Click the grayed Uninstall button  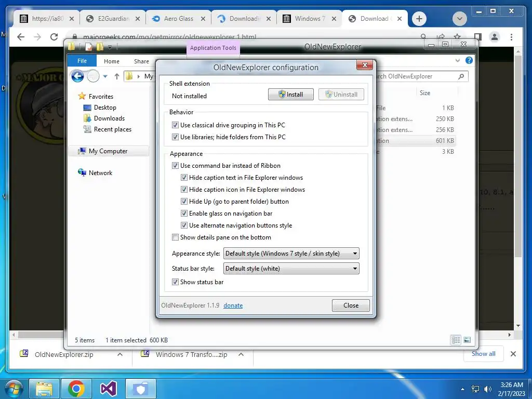(x=341, y=95)
